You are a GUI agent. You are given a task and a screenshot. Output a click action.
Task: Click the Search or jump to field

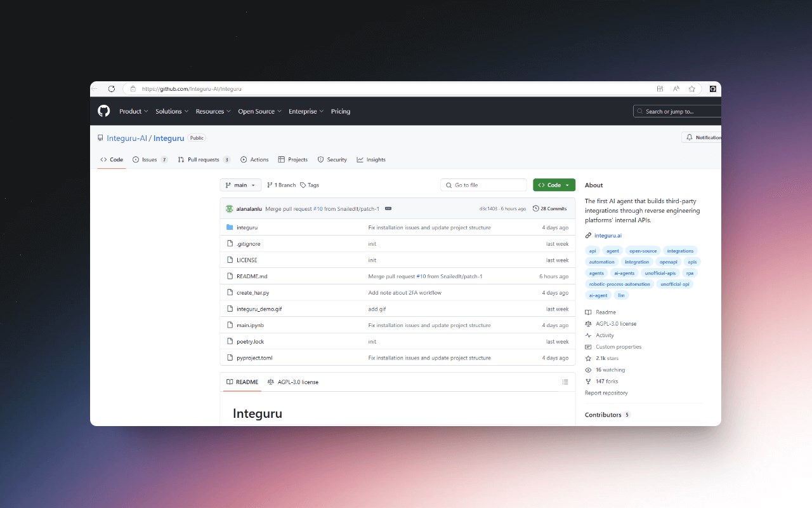pos(678,111)
